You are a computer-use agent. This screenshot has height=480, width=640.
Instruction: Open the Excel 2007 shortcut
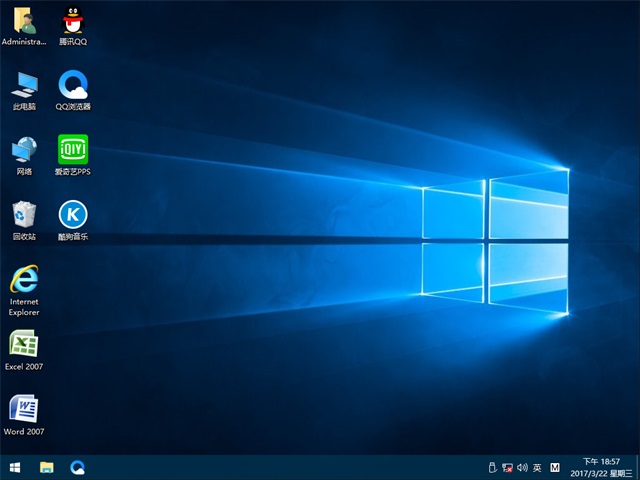24,345
